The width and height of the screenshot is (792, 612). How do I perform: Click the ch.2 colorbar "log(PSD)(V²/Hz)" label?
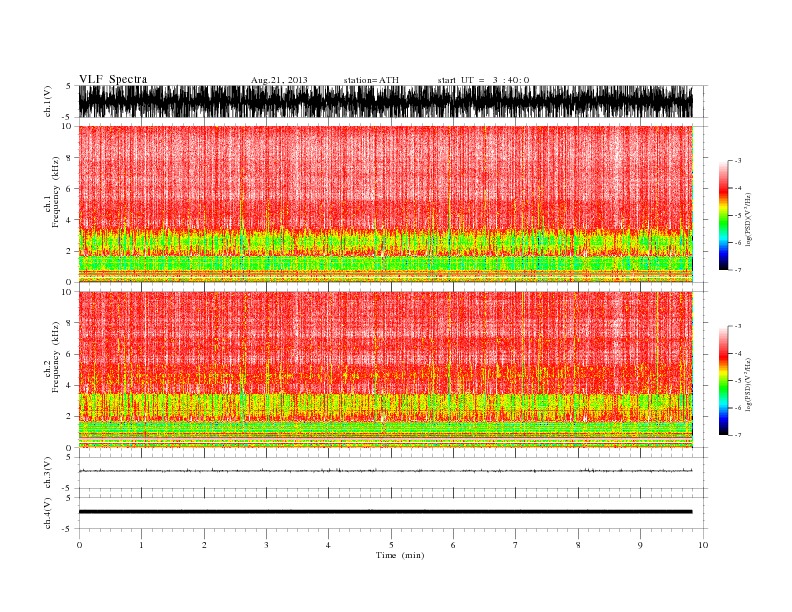tap(748, 384)
